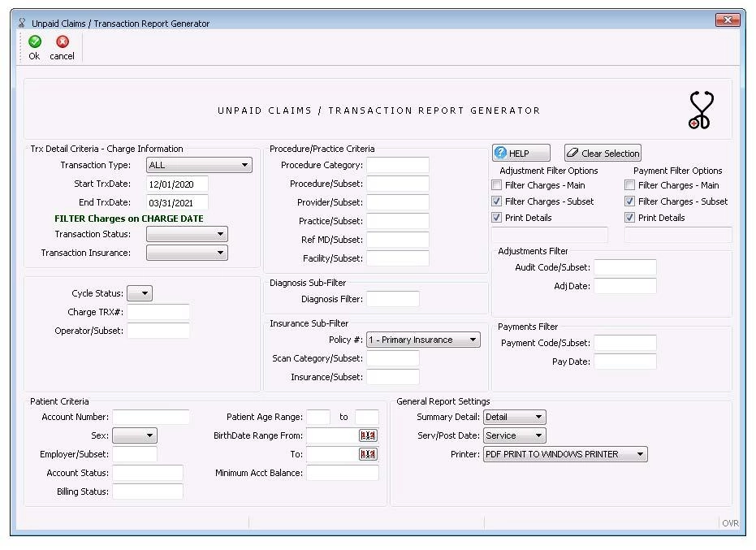Disable Filter Charges - Subset under Adjustment Filter Options

pyautogui.click(x=496, y=201)
